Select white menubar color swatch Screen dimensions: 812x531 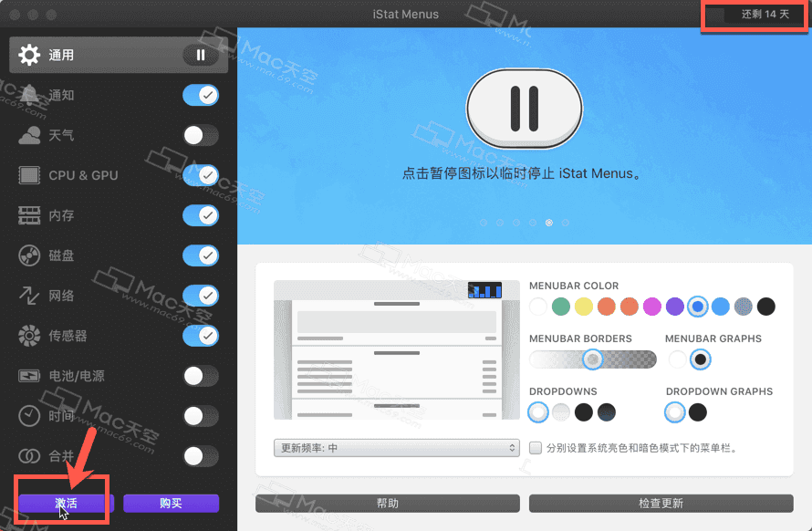[x=538, y=307]
